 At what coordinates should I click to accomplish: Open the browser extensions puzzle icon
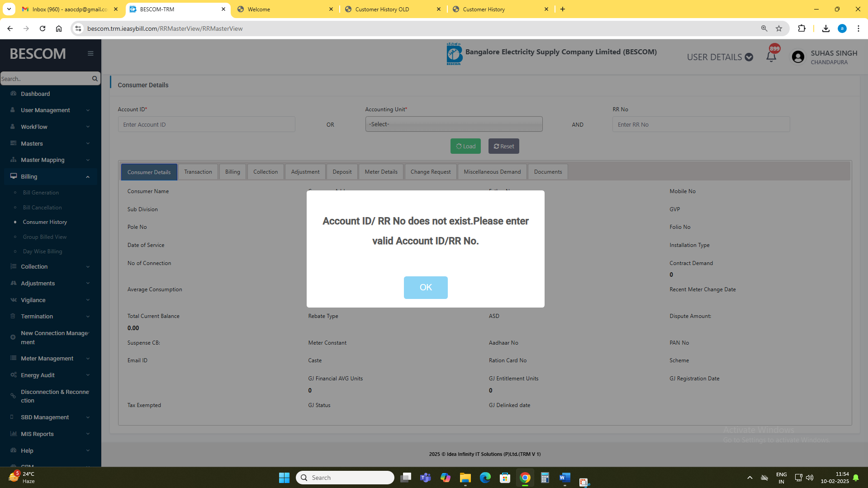pos(802,28)
